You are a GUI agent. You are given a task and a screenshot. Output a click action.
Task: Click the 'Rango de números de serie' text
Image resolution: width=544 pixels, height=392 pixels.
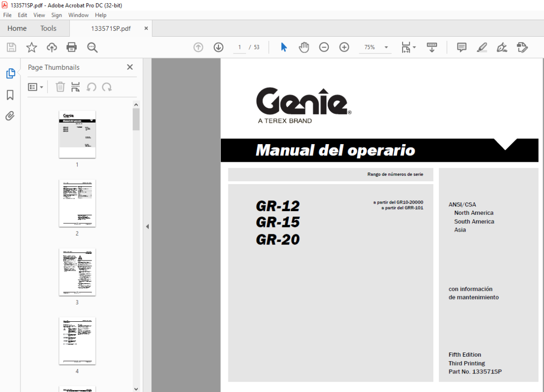tap(395, 174)
